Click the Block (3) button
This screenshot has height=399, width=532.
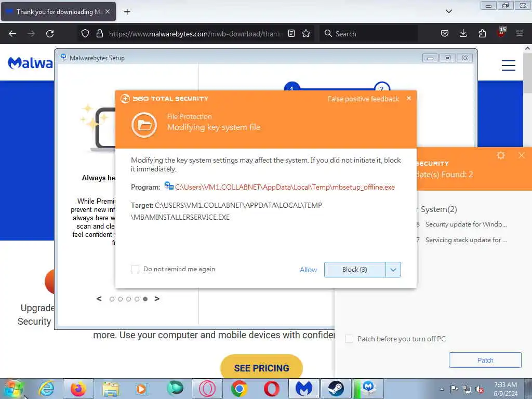[354, 270]
